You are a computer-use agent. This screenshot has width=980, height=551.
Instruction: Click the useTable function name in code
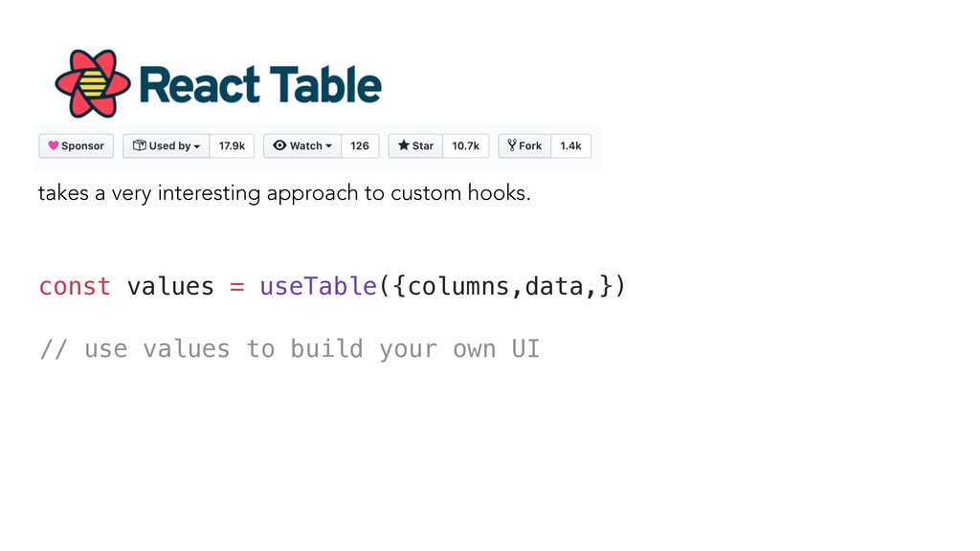click(x=318, y=286)
